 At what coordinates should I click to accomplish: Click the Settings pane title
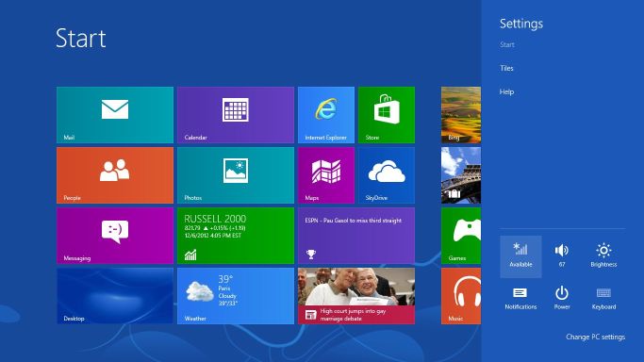[x=521, y=24]
